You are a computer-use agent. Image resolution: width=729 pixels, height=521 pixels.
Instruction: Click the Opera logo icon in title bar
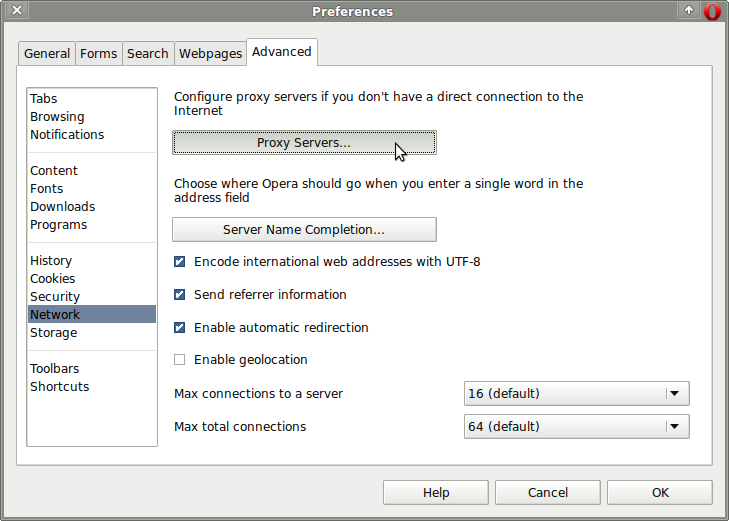coord(712,11)
